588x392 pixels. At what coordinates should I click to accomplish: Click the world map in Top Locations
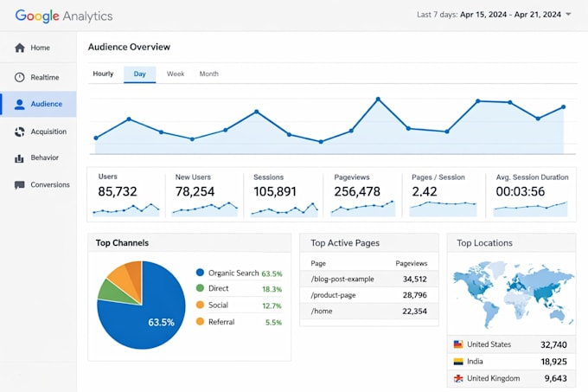512,294
